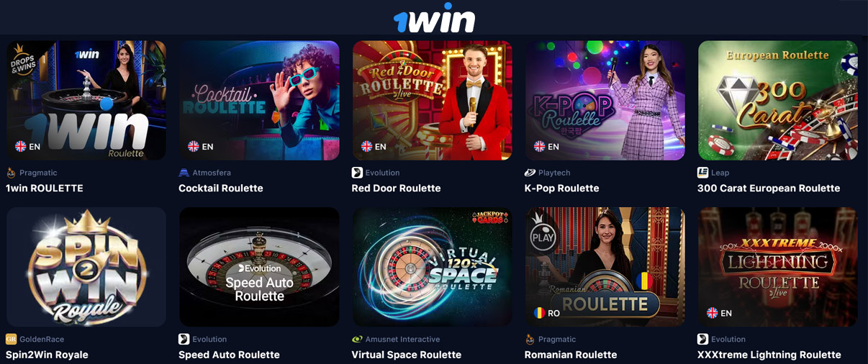Image resolution: width=868 pixels, height=364 pixels.
Task: Click the XXXtreme Lightning Roulette title
Action: point(769,355)
